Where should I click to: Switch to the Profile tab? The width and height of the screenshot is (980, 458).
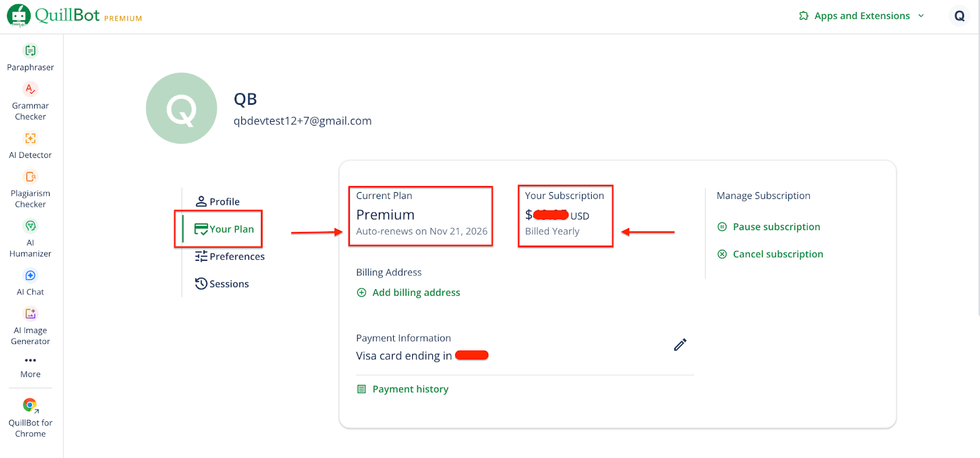(x=224, y=201)
